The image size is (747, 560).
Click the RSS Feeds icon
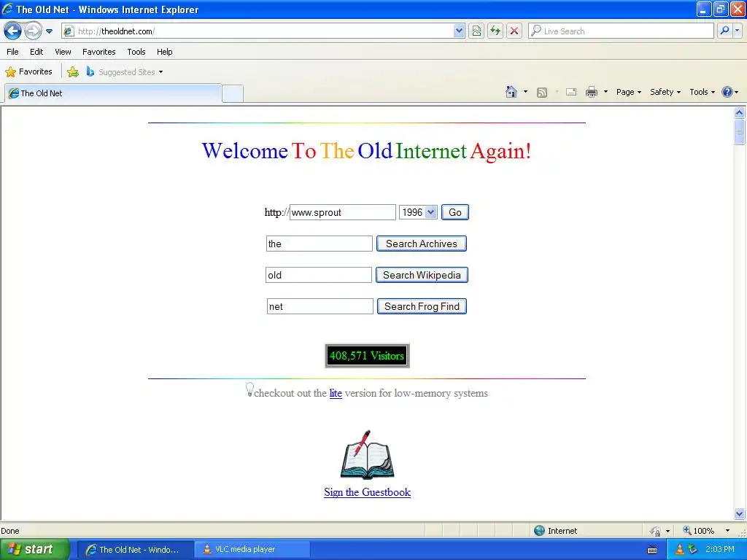coord(542,93)
